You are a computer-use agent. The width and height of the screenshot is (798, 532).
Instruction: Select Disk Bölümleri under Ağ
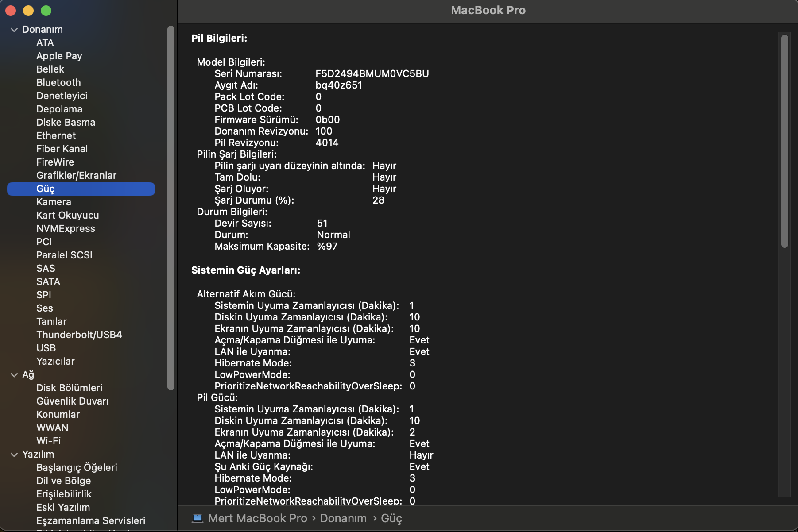[69, 388]
